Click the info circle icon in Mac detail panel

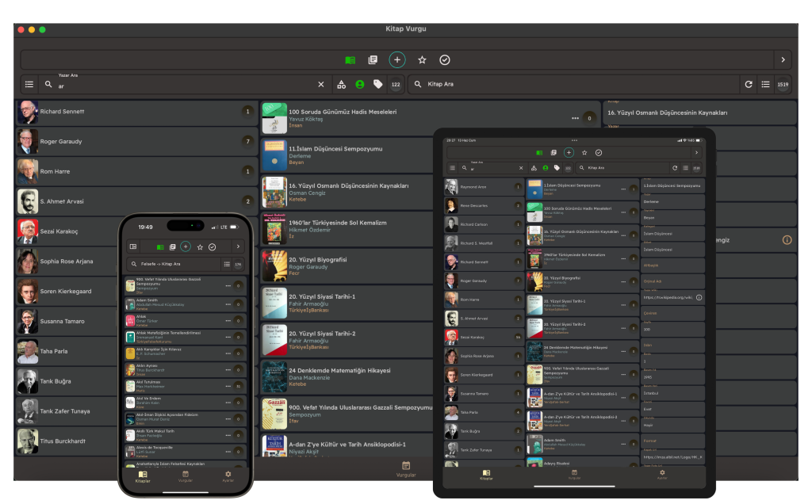tap(787, 240)
